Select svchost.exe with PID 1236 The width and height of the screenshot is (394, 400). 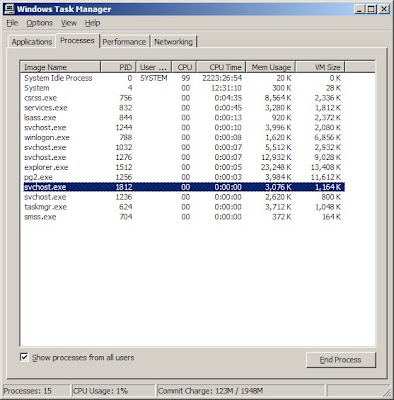click(x=182, y=197)
